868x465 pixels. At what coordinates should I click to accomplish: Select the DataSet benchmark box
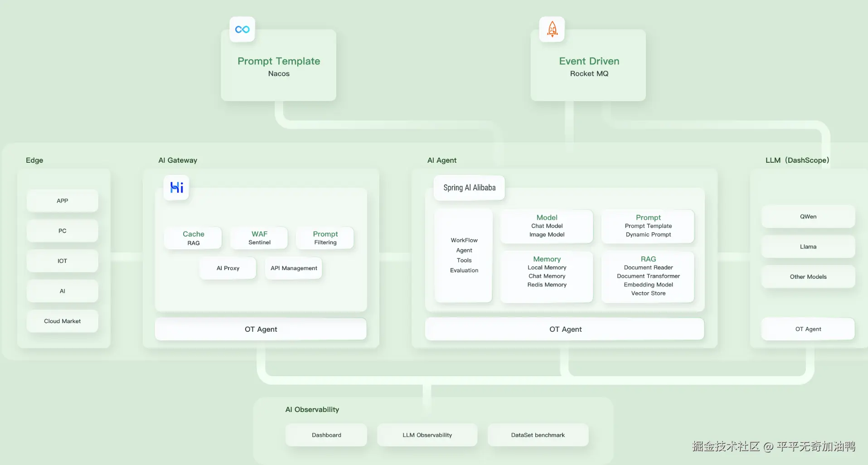point(538,435)
